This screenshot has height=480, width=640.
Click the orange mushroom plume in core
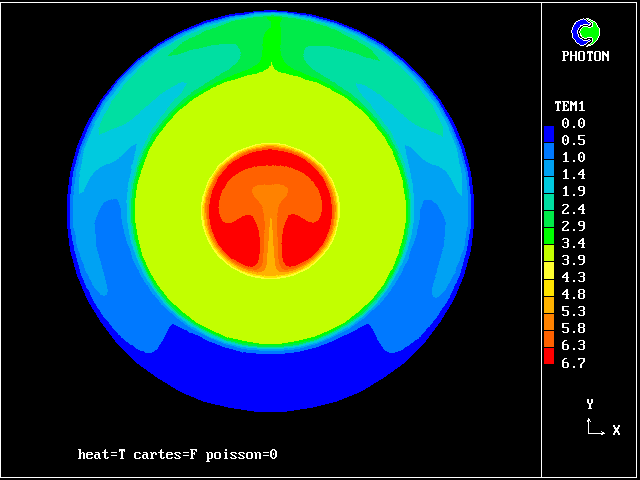[x=268, y=205]
